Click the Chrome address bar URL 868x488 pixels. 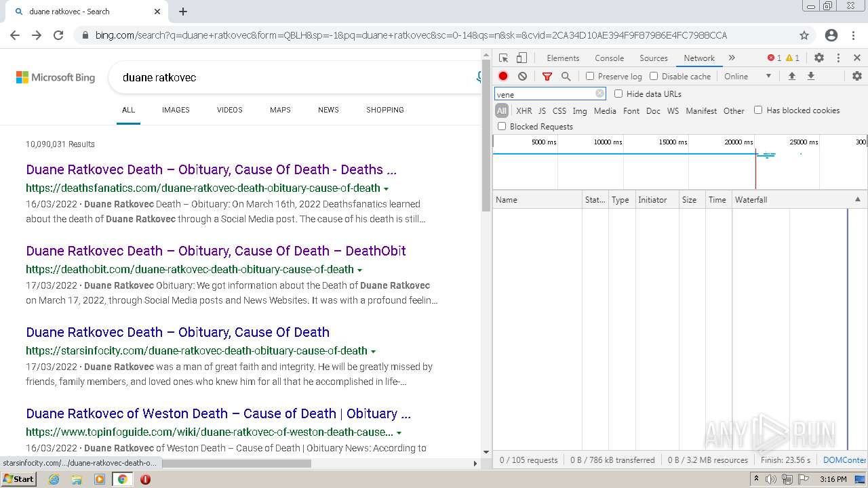coord(411,35)
